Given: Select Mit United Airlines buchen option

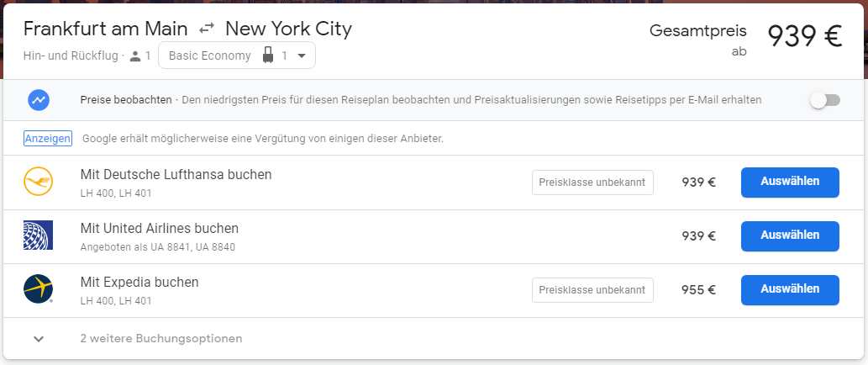Looking at the screenshot, I should click(789, 236).
